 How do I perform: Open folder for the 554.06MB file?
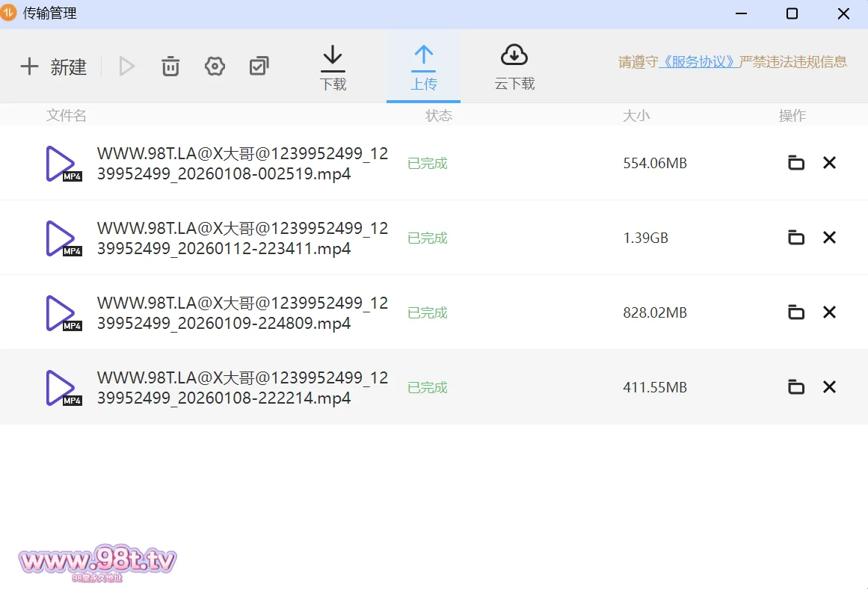(x=796, y=163)
